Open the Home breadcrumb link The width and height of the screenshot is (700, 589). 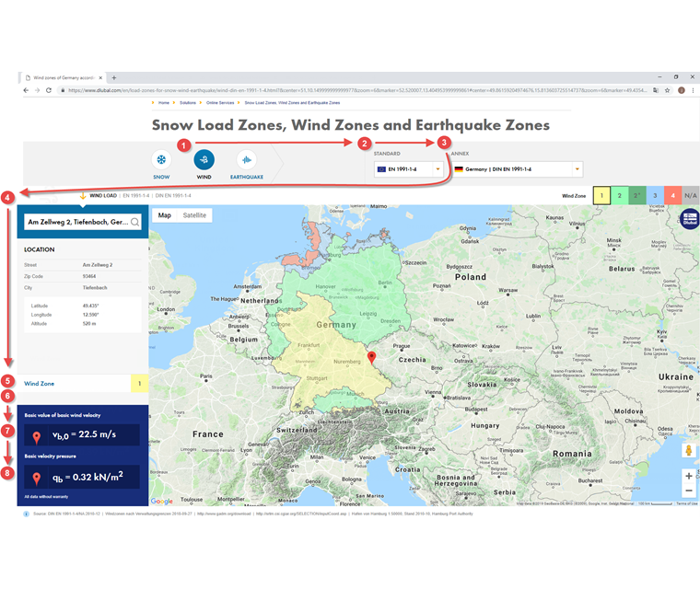point(164,103)
